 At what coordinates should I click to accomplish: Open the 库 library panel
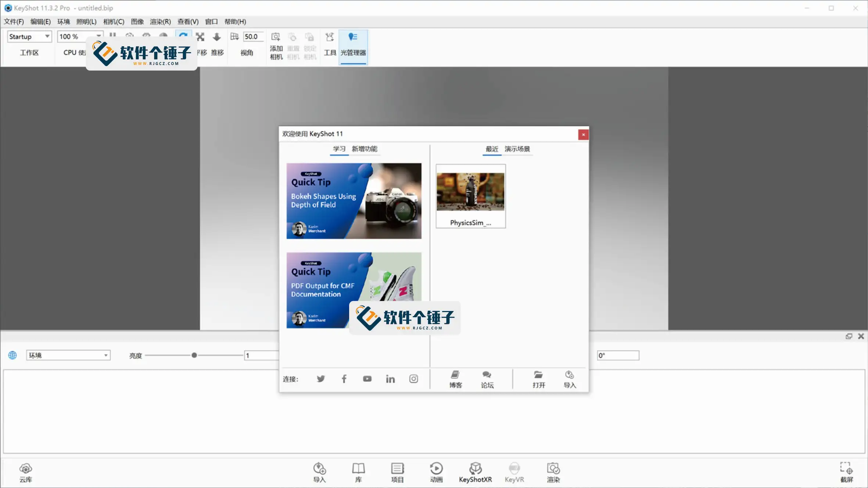pyautogui.click(x=358, y=473)
